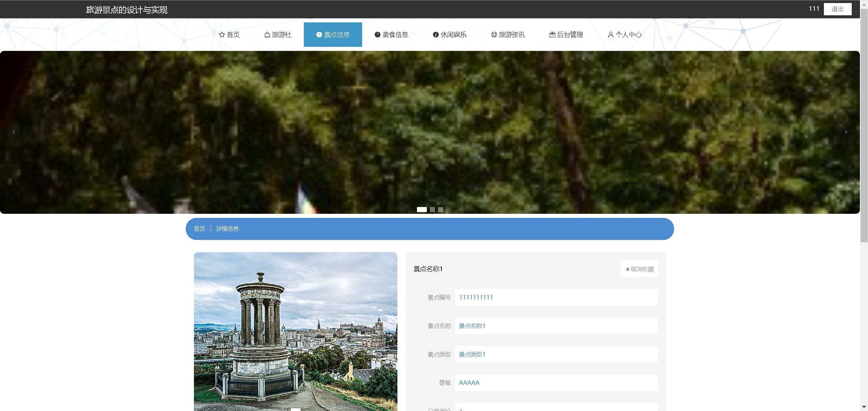Click the scrollbar down arrow
Image resolution: width=868 pixels, height=411 pixels.
coord(864,407)
